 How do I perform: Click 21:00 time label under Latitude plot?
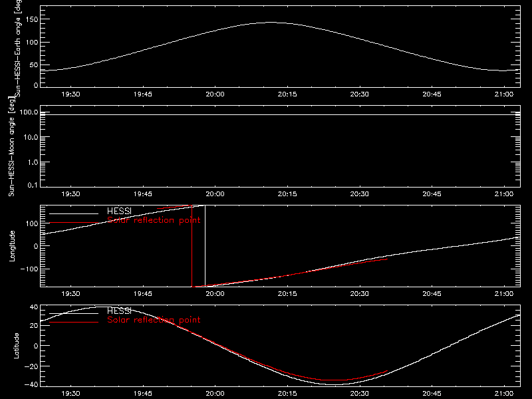504,394
